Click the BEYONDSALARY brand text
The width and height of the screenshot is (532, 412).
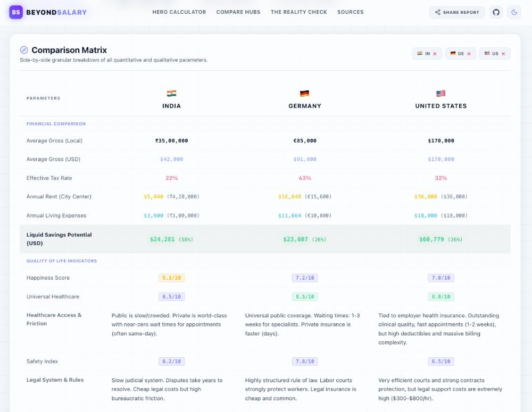pyautogui.click(x=56, y=13)
